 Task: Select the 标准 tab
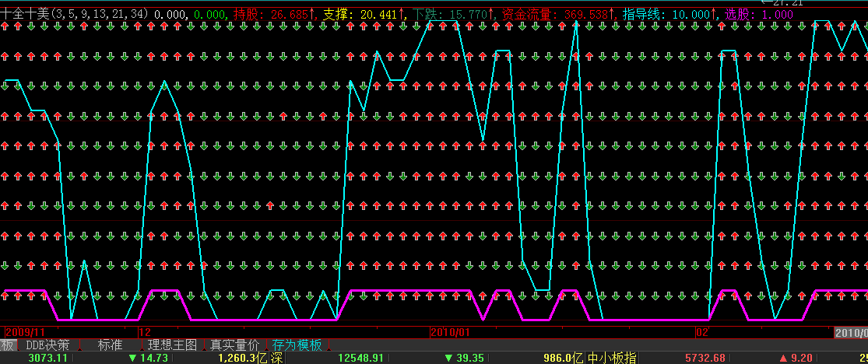point(111,345)
